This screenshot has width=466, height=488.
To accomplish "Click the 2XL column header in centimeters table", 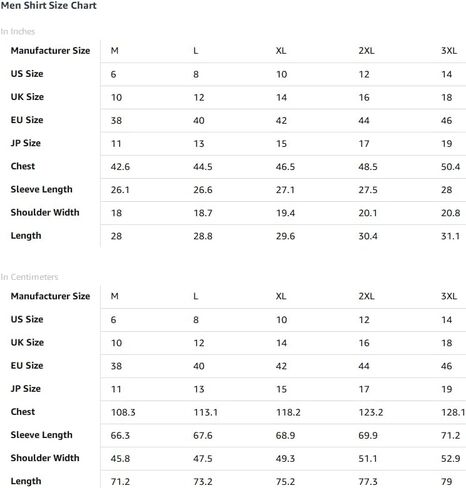I will [366, 296].
